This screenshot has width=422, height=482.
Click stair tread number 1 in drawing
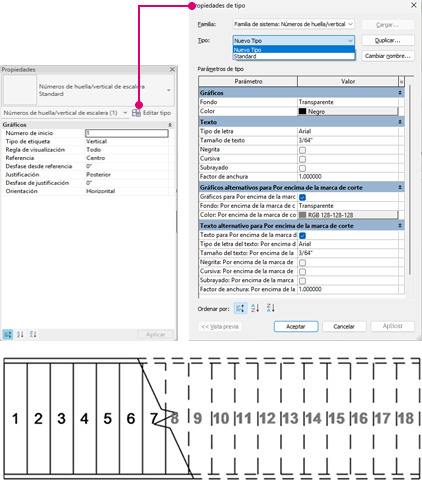point(15,419)
